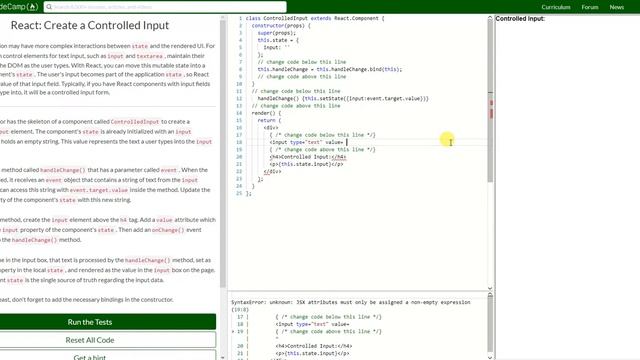Click the search magnifier icon
Viewport: 640px width, 360px height.
[x=49, y=7]
